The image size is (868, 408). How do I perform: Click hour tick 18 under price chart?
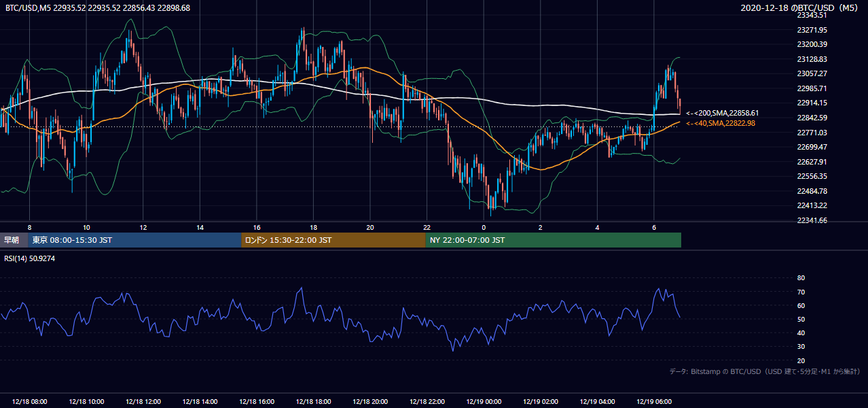point(313,227)
